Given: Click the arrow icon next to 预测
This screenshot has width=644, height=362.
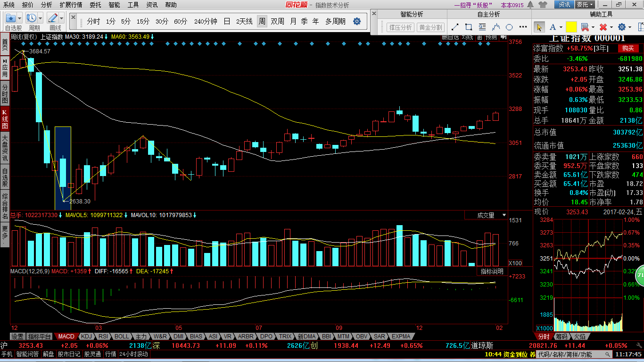Looking at the screenshot, I should click(504, 37).
